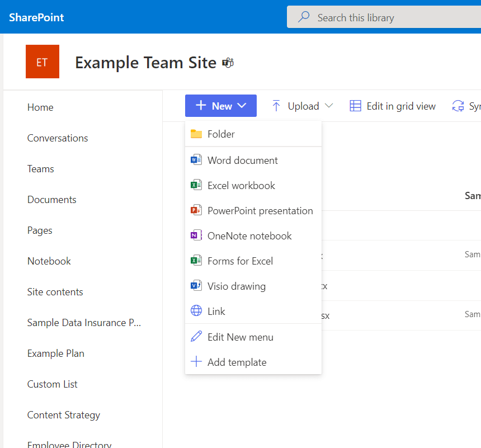The image size is (481, 448).
Task: Choose OneNote notebook from New menu
Action: (253, 235)
